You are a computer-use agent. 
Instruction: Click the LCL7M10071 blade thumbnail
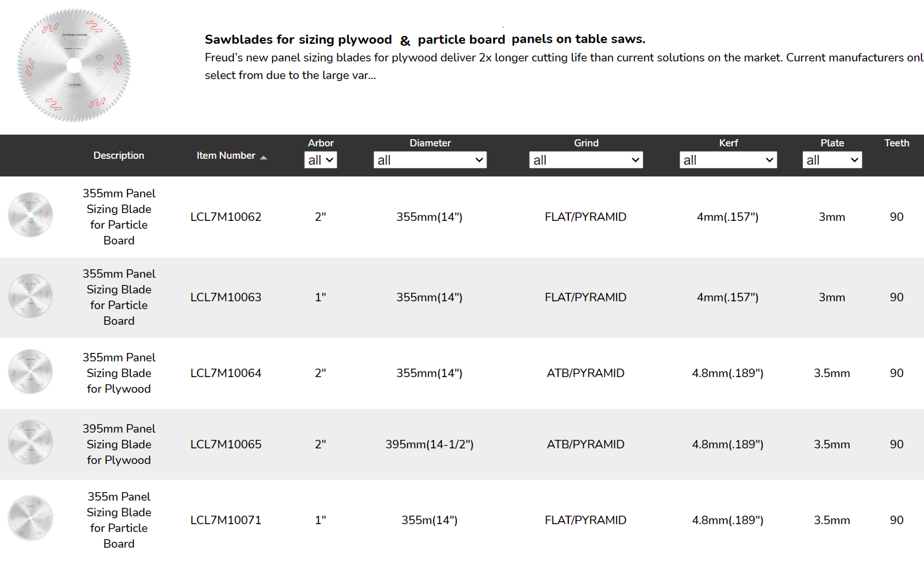[30, 518]
